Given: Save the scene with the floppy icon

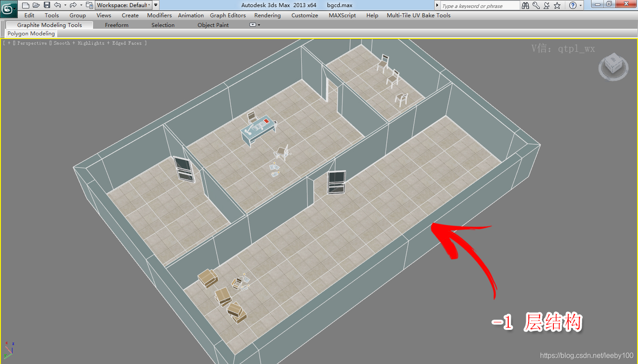Looking at the screenshot, I should coord(47,5).
